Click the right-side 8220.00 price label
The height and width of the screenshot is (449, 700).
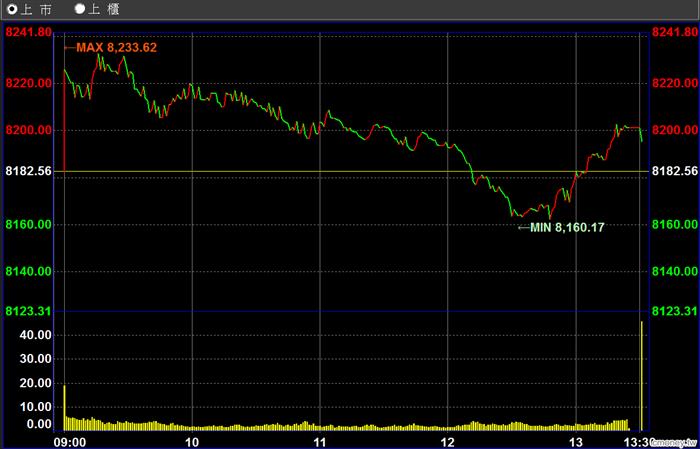click(672, 83)
